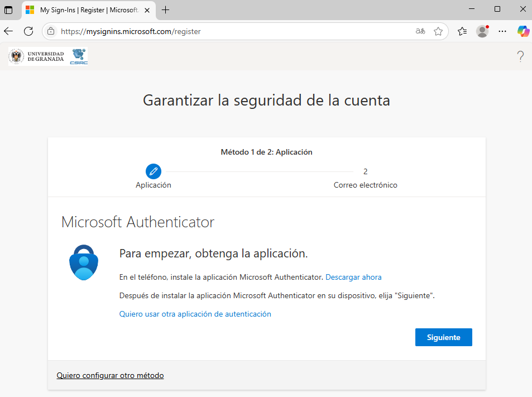Add this page to favorites
532x397 pixels.
(438, 31)
